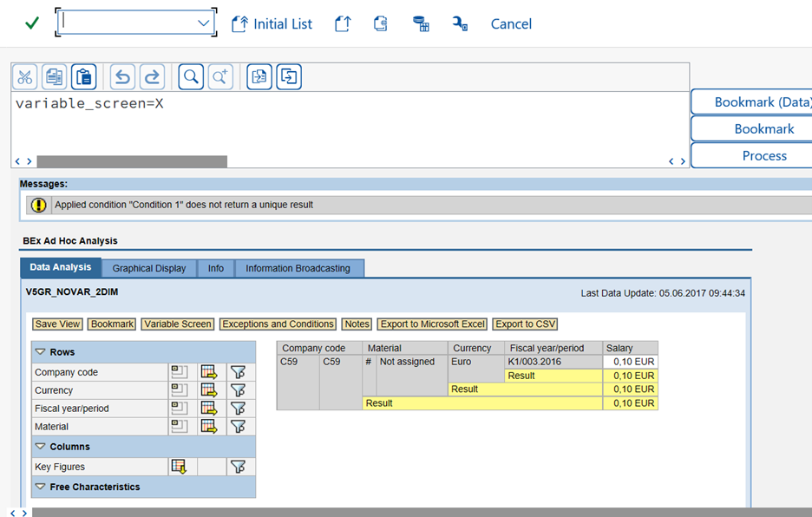This screenshot has width=812, height=517.
Task: Cut text with the scissors icon
Action: (25, 77)
